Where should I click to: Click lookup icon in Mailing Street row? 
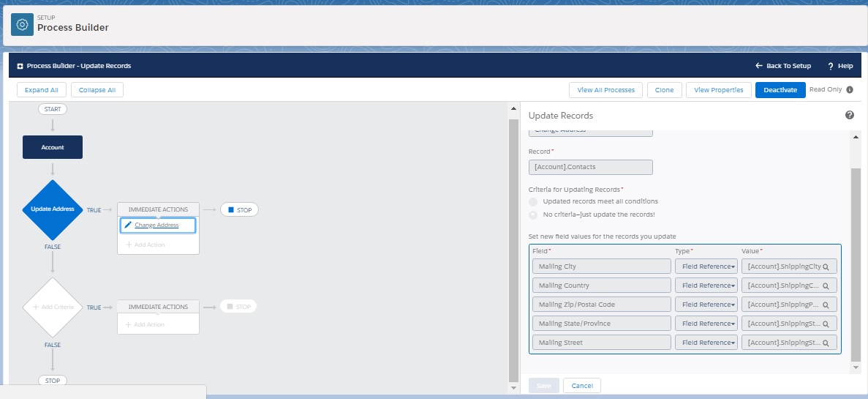coord(826,343)
